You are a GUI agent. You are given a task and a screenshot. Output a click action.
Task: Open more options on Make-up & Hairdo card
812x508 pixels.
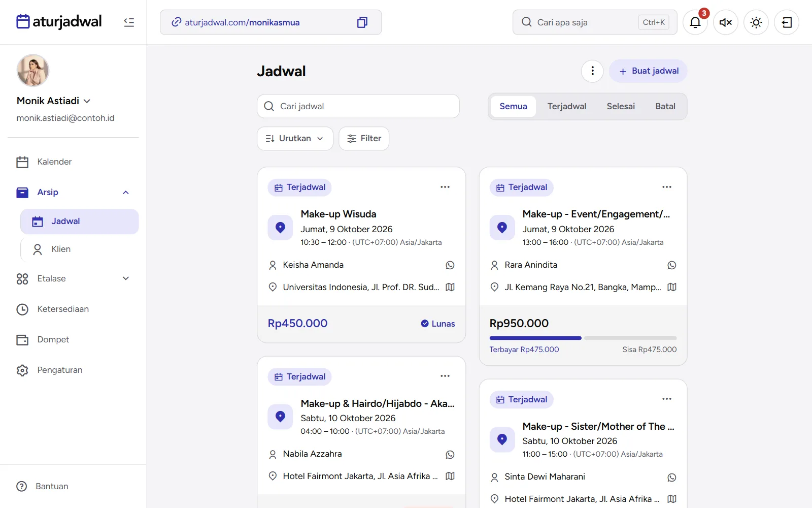[x=445, y=376]
